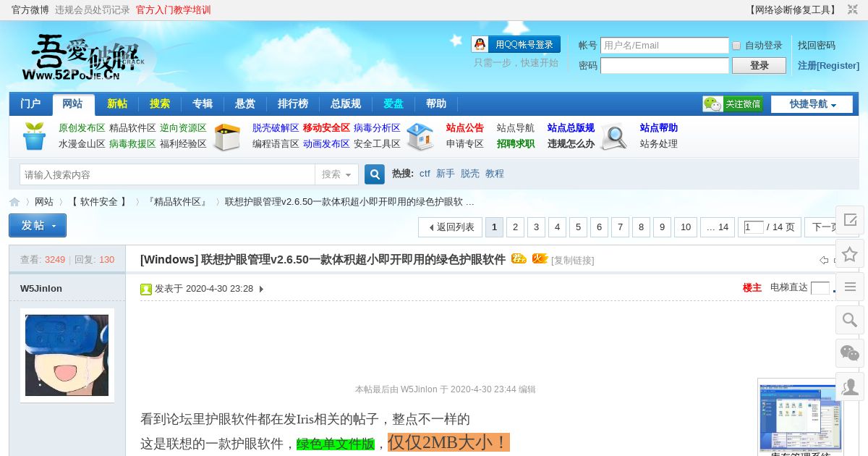Viewport: 868px width, 456px height.
Task: Click the page number input box
Action: (x=754, y=227)
